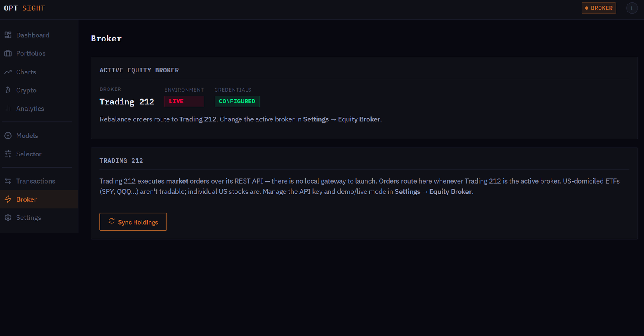View the Transactions page
The width and height of the screenshot is (644, 336).
(39, 181)
